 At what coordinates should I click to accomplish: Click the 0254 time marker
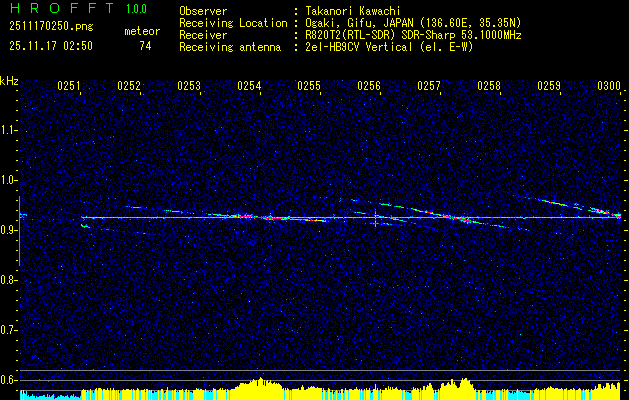click(x=249, y=86)
